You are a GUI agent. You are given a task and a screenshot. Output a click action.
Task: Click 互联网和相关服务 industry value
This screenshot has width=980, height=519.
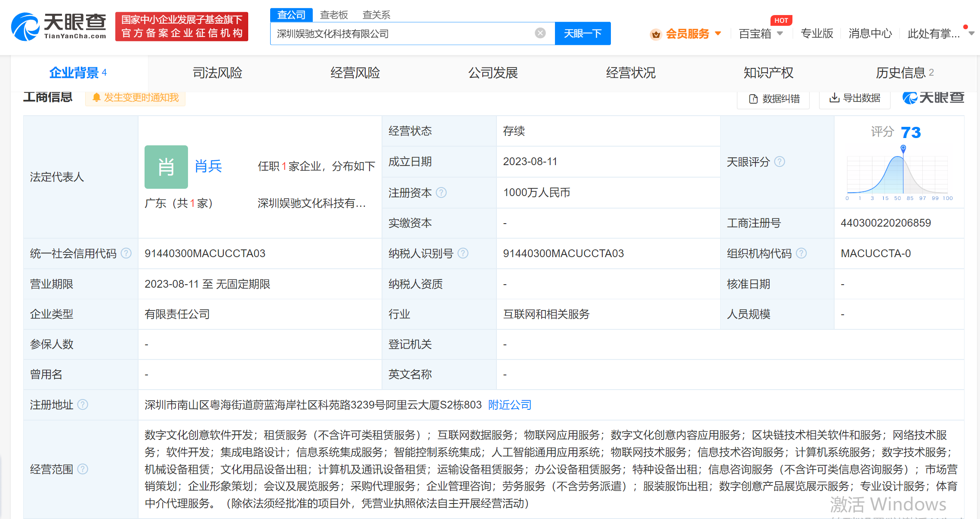[x=546, y=314]
